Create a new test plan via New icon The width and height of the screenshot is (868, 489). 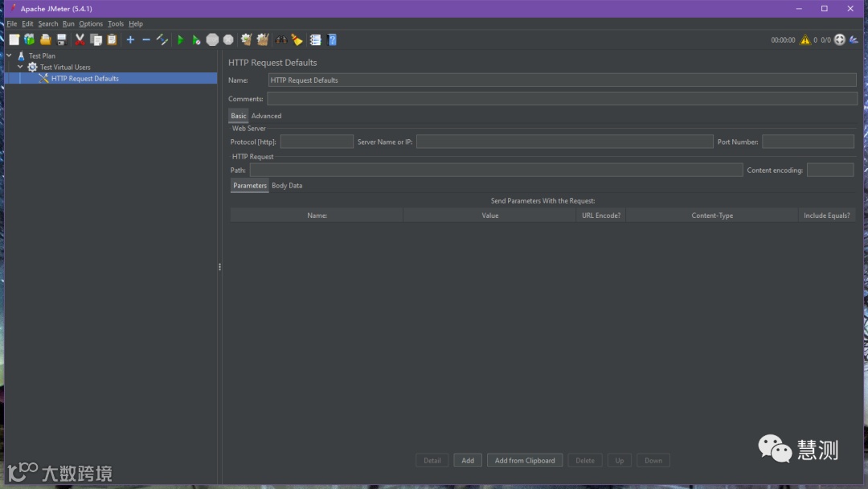click(x=14, y=39)
